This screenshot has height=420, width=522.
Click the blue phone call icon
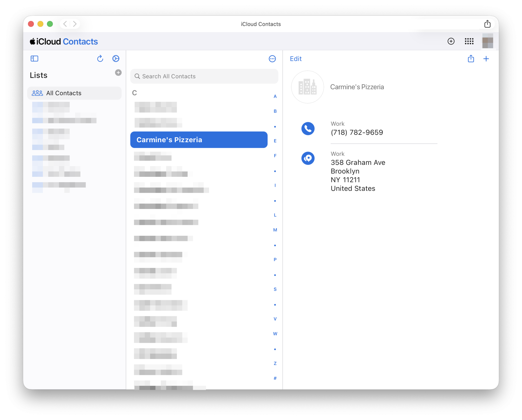pos(308,129)
